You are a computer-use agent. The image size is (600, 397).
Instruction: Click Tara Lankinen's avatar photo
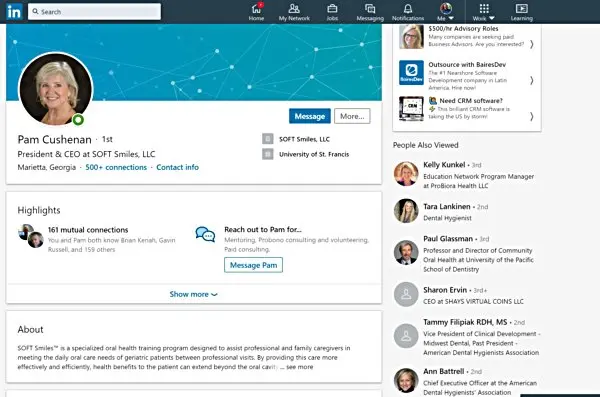point(406,211)
